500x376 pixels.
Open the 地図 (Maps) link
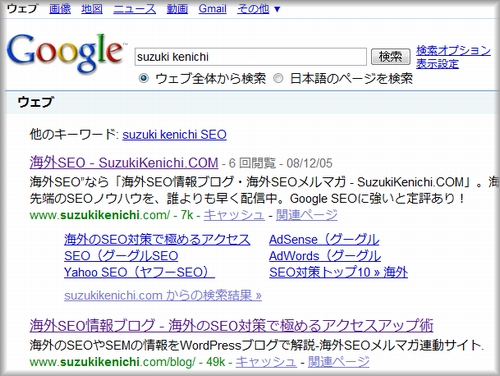point(92,9)
